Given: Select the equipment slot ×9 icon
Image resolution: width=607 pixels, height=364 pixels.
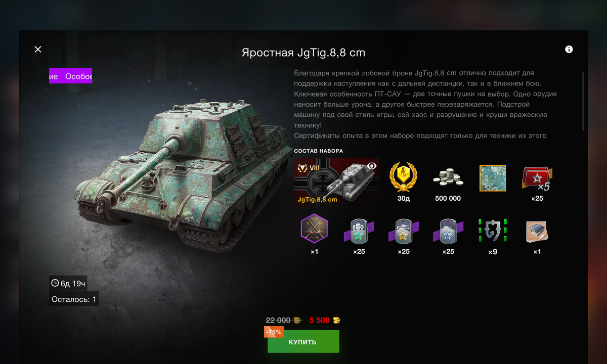Looking at the screenshot, I should pos(492,230).
